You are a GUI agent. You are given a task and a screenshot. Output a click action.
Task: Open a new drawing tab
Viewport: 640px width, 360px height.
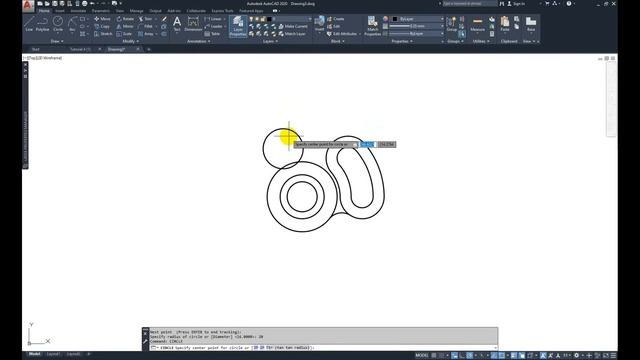click(149, 49)
